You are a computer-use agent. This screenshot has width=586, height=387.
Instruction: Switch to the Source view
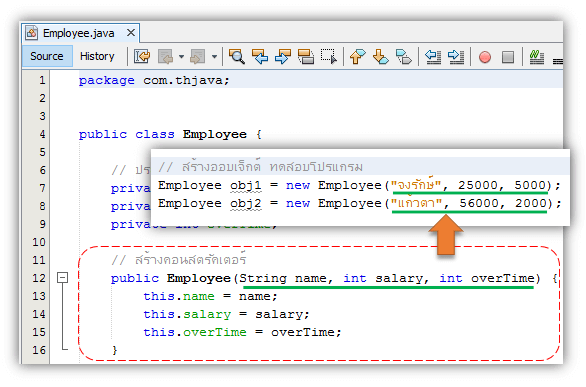[x=47, y=56]
